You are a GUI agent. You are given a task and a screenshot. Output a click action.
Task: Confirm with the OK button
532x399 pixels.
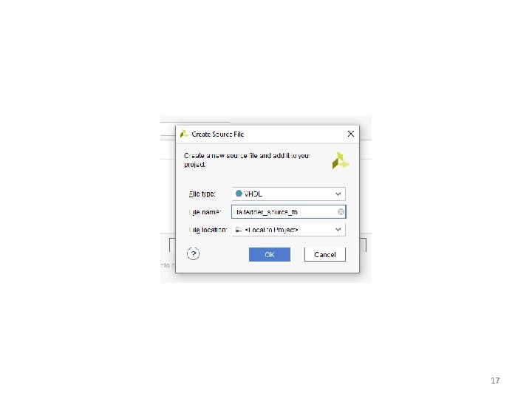[270, 254]
